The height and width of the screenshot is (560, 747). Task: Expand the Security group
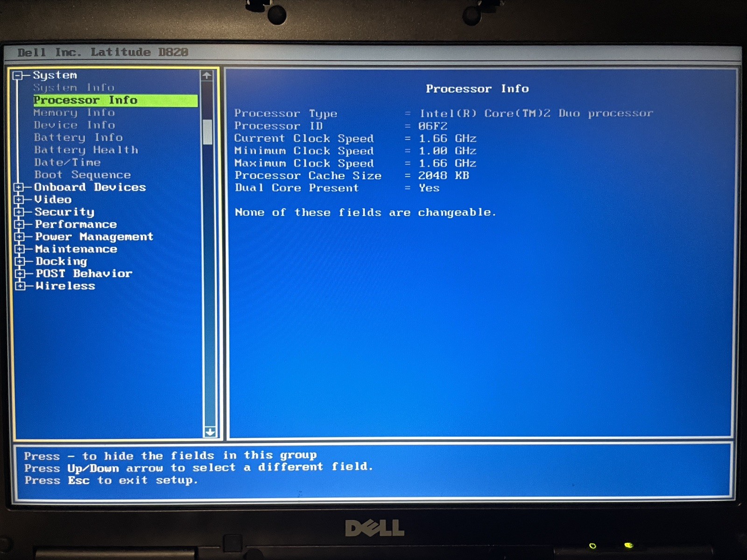(19, 212)
